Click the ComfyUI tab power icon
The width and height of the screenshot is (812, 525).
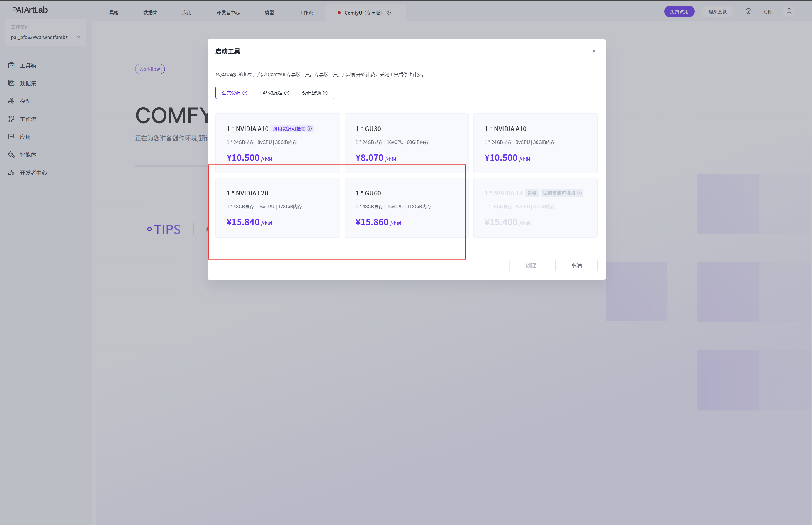[389, 13]
